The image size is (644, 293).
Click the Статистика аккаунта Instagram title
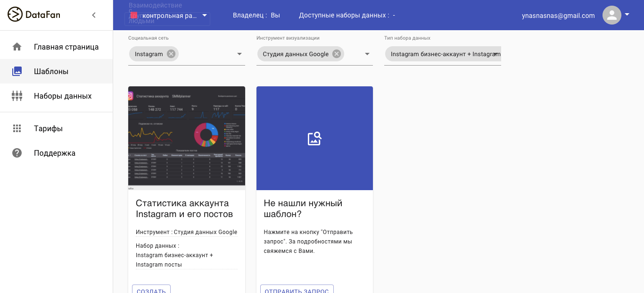pos(184,209)
